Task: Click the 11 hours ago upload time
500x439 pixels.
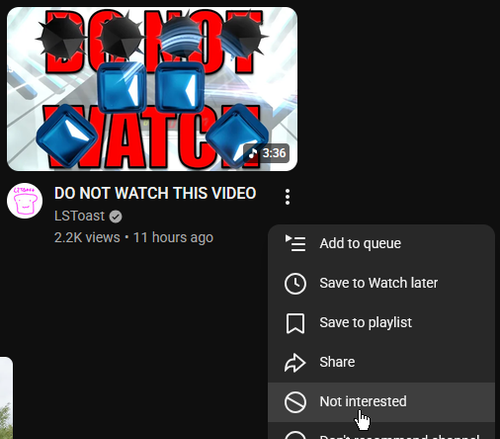Action: coord(173,238)
